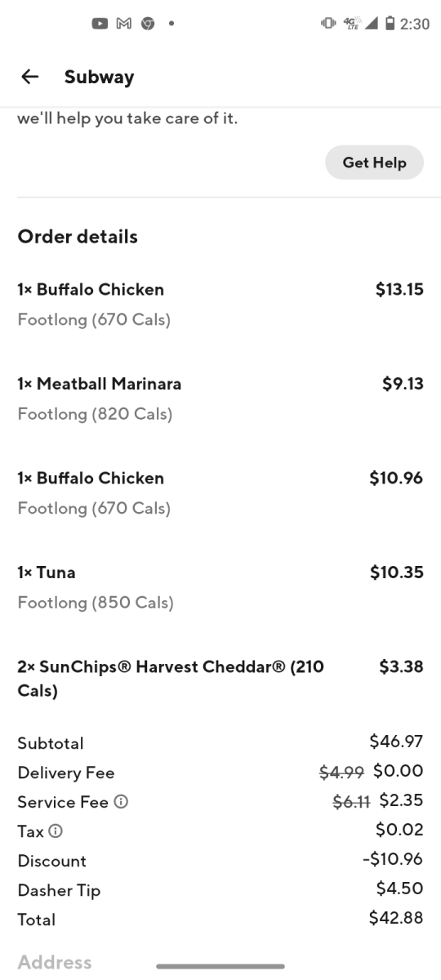Click the Get Help button
Viewport: 441px width, 980px height.
pyautogui.click(x=374, y=163)
